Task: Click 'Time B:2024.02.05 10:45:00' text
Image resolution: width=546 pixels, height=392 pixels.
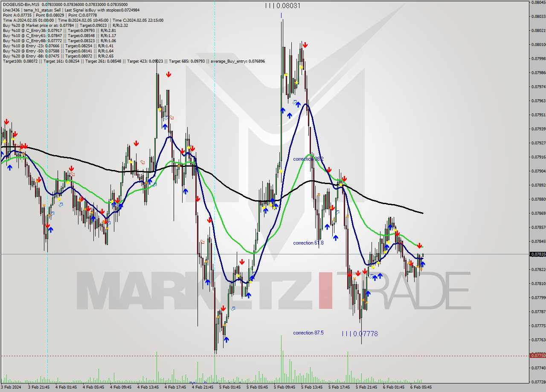Action: (x=82, y=20)
